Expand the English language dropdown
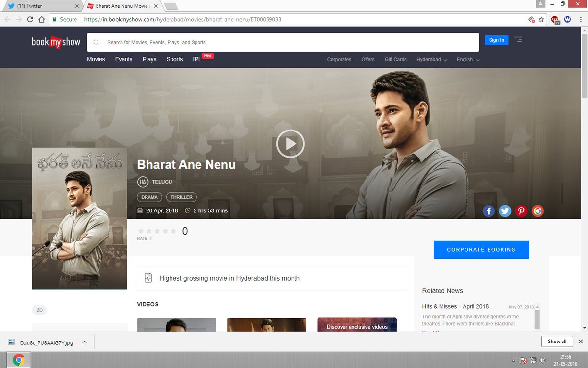 tap(467, 60)
